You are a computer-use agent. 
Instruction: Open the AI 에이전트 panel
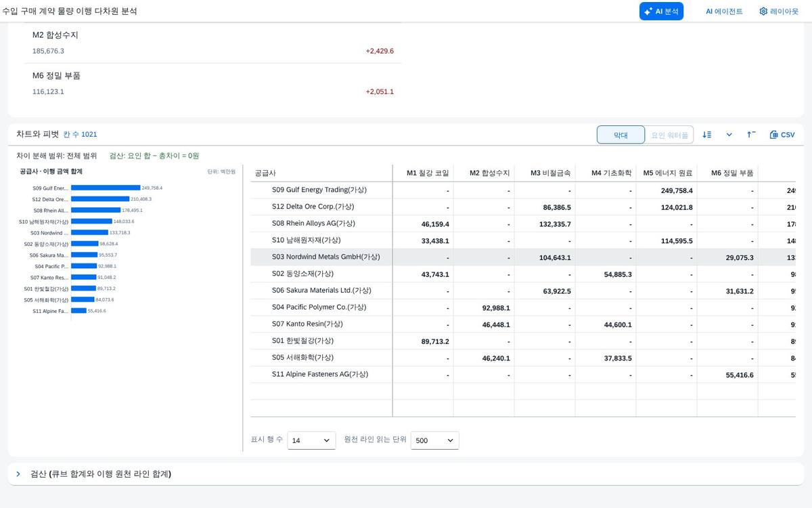[x=724, y=11]
